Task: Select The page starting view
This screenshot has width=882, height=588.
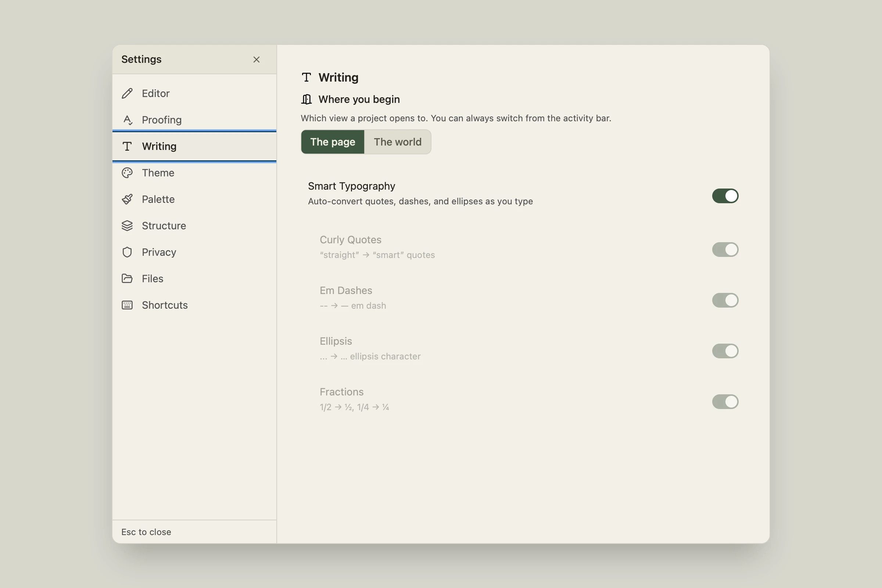Action: pyautogui.click(x=333, y=142)
